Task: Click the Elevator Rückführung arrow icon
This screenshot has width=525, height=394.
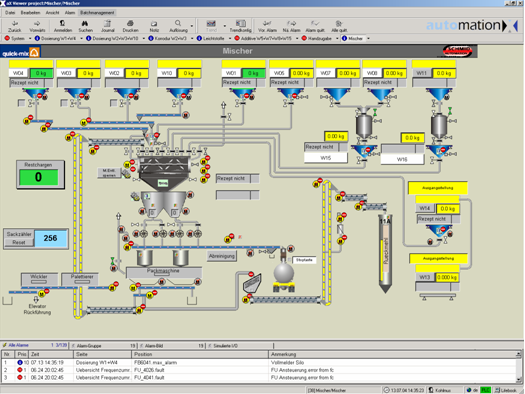Action: coord(36,299)
